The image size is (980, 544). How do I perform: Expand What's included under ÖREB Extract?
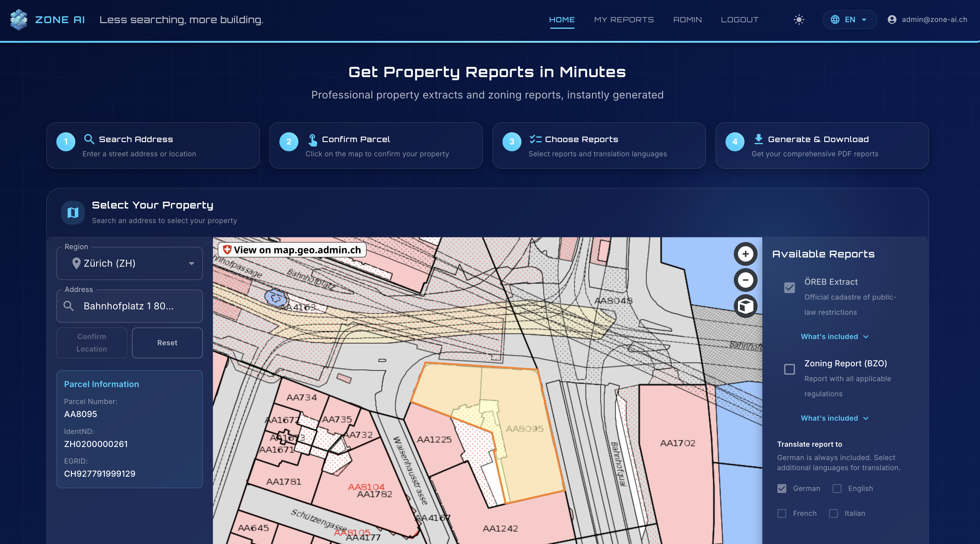(x=834, y=337)
